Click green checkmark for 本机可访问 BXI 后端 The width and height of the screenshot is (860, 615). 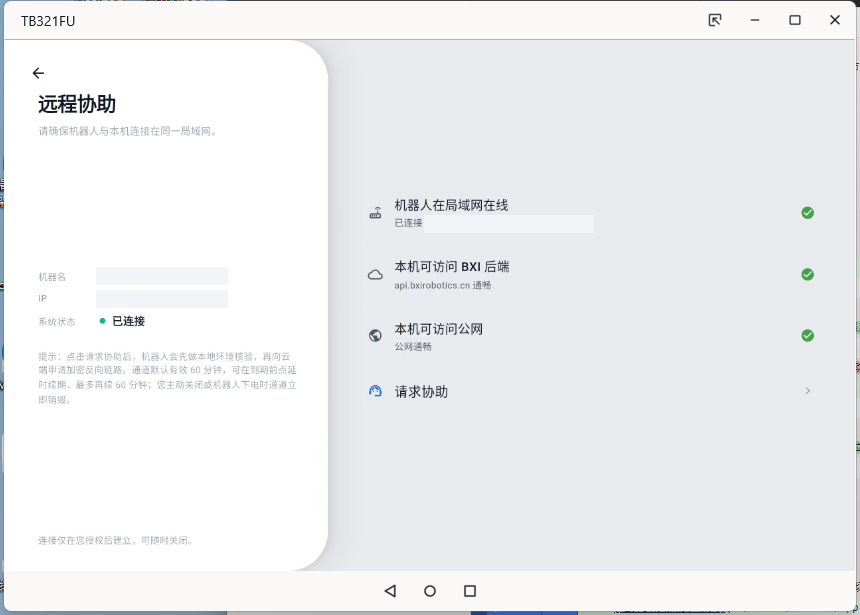pyautogui.click(x=807, y=274)
